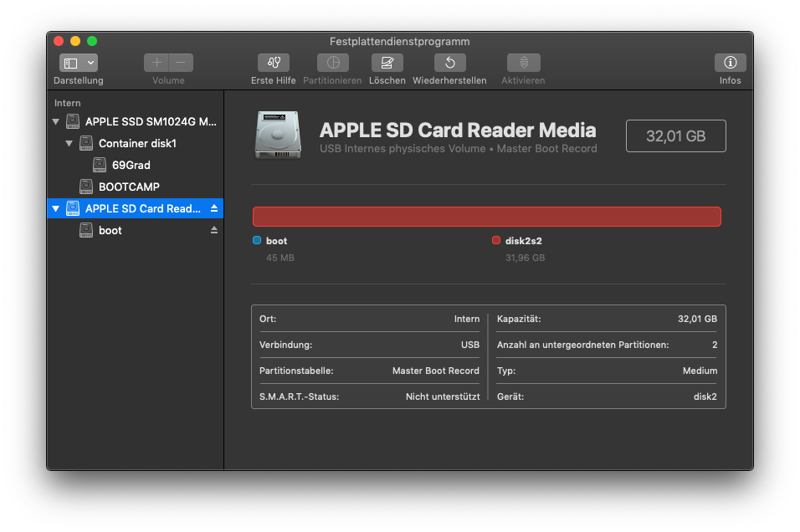This screenshot has width=800, height=532.
Task: Click the disk2s2 partition legend label
Action: point(524,241)
